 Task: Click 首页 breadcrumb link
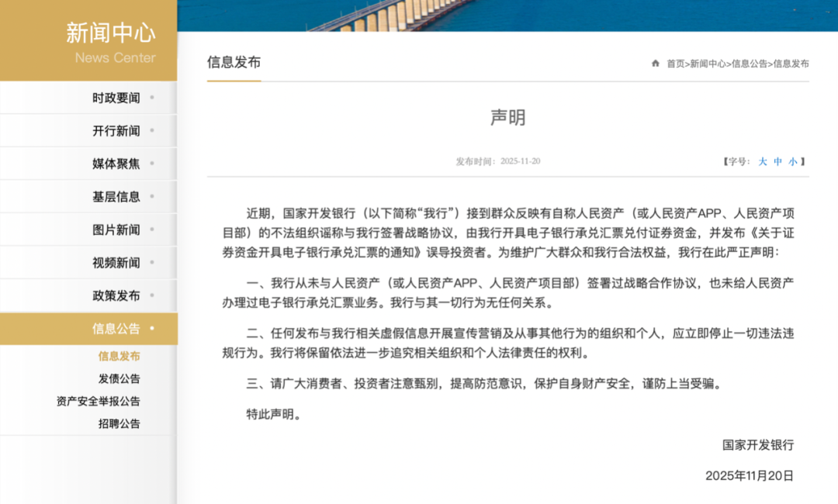pos(676,64)
